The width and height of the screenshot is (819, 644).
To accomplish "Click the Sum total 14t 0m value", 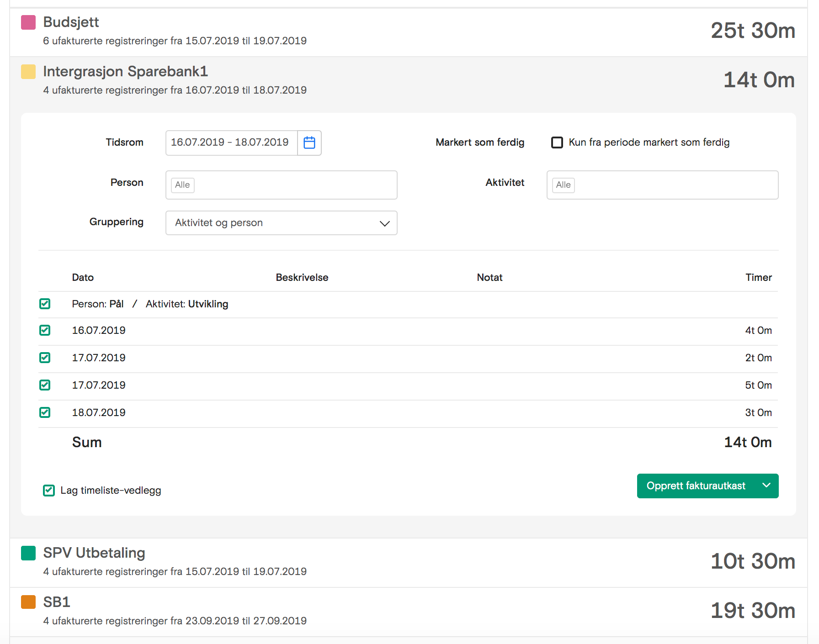I will click(x=748, y=442).
